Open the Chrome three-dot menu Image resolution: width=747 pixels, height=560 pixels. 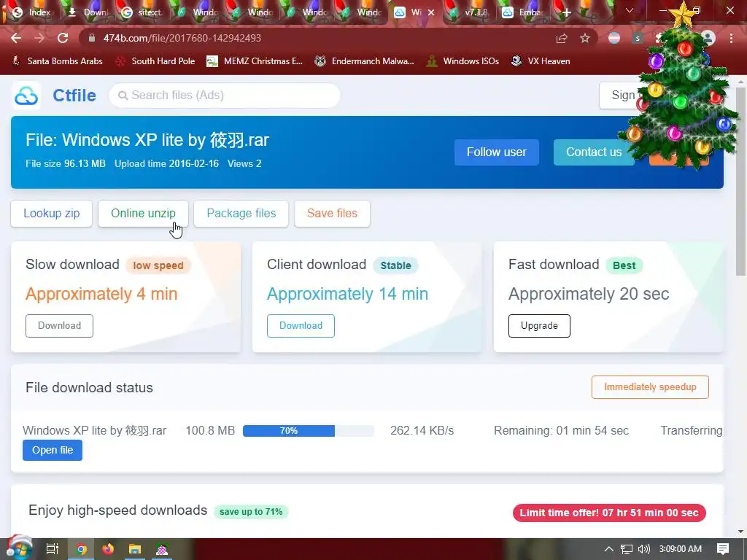(x=731, y=38)
